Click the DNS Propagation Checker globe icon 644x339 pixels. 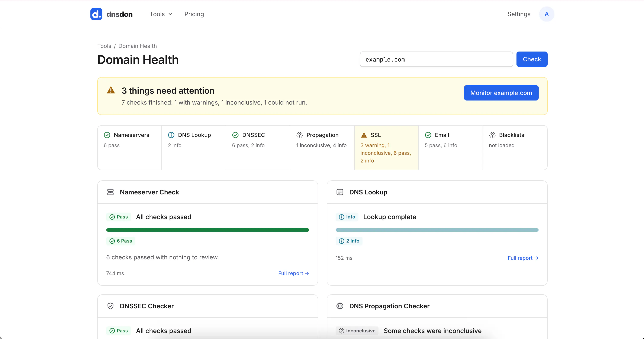pyautogui.click(x=340, y=306)
